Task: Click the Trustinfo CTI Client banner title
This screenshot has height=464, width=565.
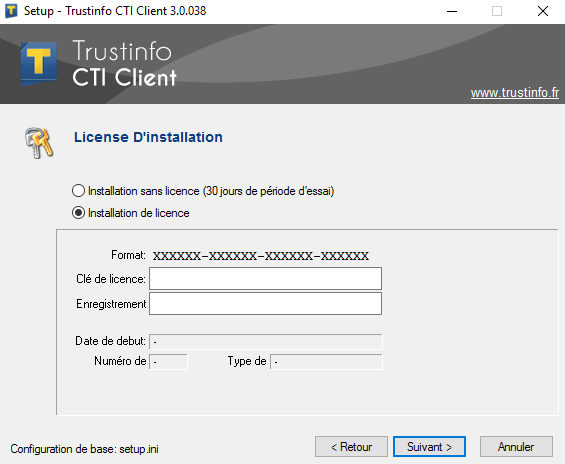Action: [124, 63]
